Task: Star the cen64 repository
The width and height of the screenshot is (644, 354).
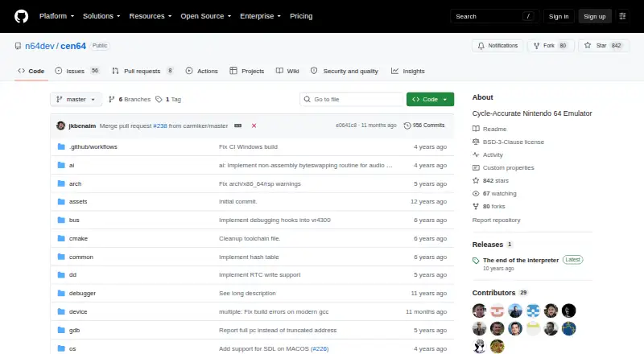Action: point(603,46)
